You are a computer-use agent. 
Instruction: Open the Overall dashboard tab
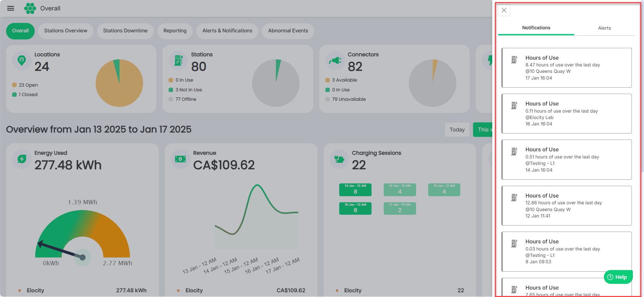tap(20, 31)
